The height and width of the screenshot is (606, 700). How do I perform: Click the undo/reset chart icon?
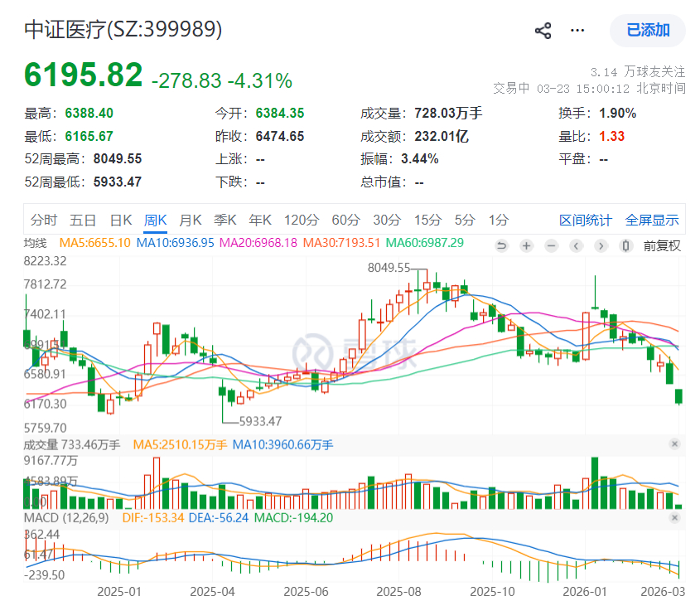(502, 245)
